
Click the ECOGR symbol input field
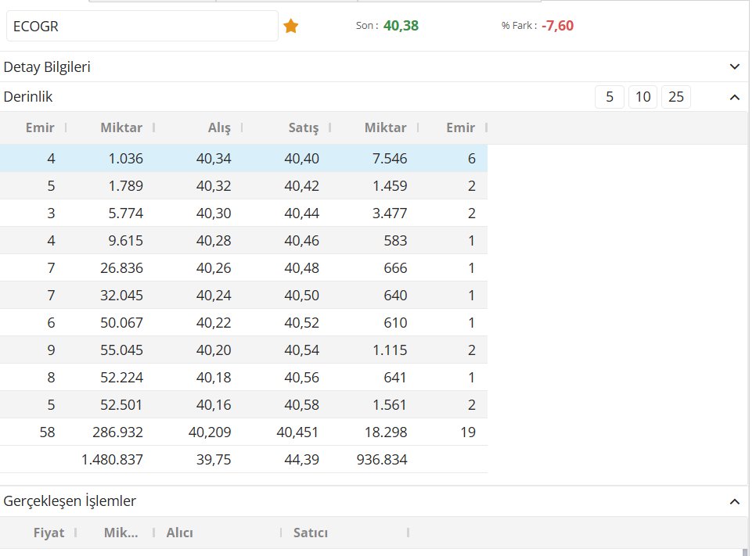click(x=142, y=26)
